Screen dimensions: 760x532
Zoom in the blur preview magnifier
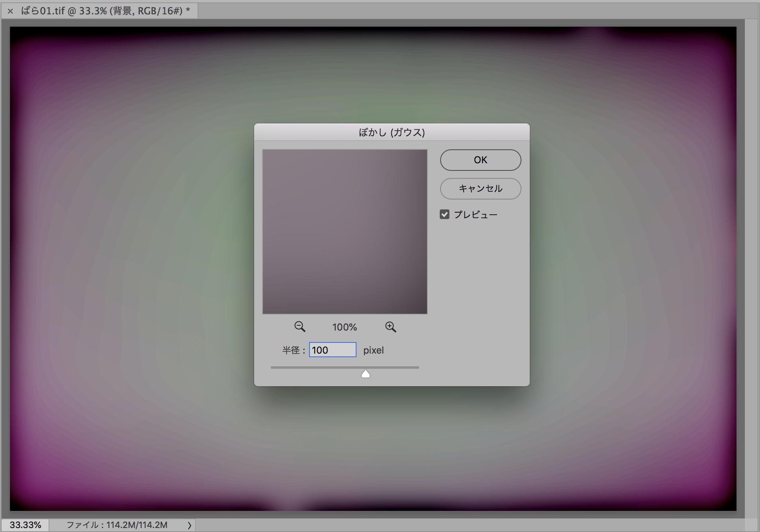click(390, 327)
